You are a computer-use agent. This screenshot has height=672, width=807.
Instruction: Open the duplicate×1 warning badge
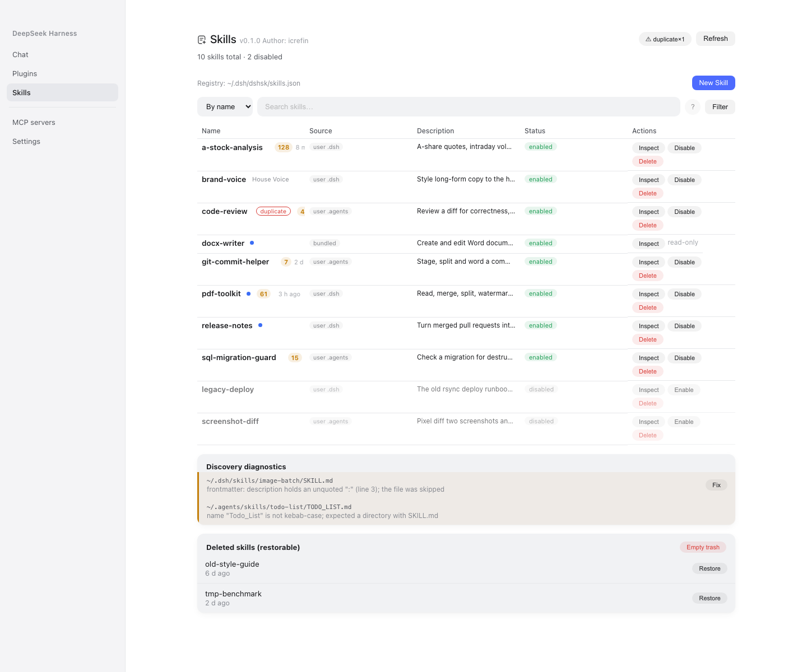coord(665,39)
